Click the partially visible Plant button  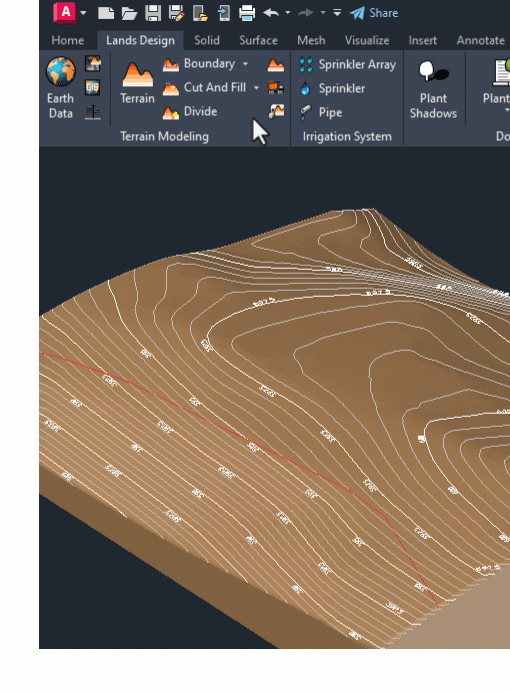(x=497, y=84)
